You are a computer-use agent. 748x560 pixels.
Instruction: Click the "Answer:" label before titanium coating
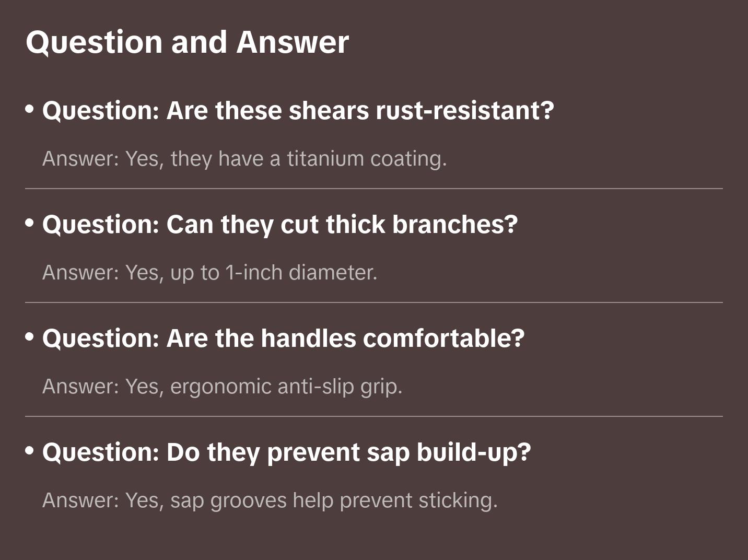click(x=81, y=159)
